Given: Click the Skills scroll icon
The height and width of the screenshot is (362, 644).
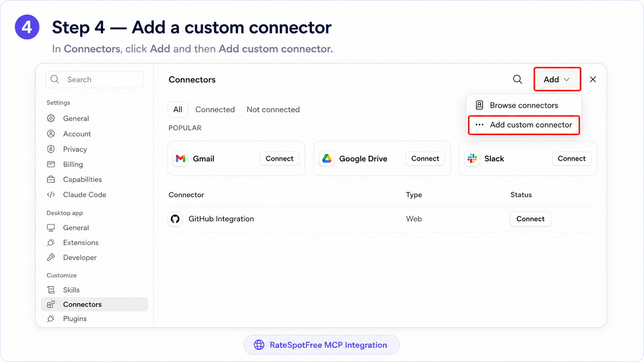Looking at the screenshot, I should tap(51, 290).
